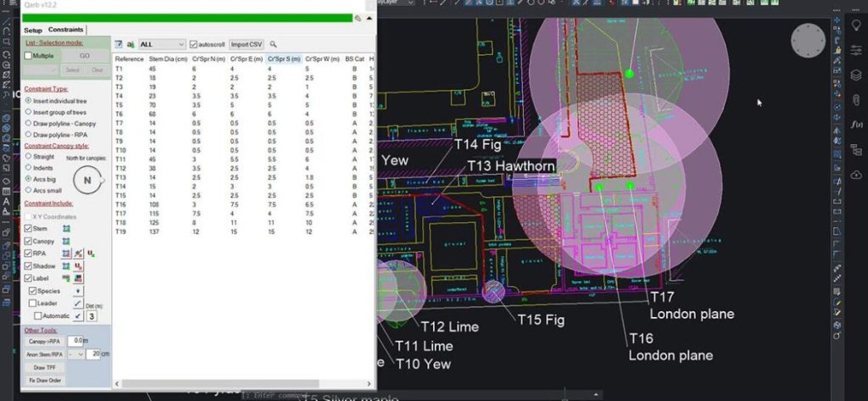Screen dimensions: 868x401
Task: Enable the Leader checkbox
Action: 33,304
